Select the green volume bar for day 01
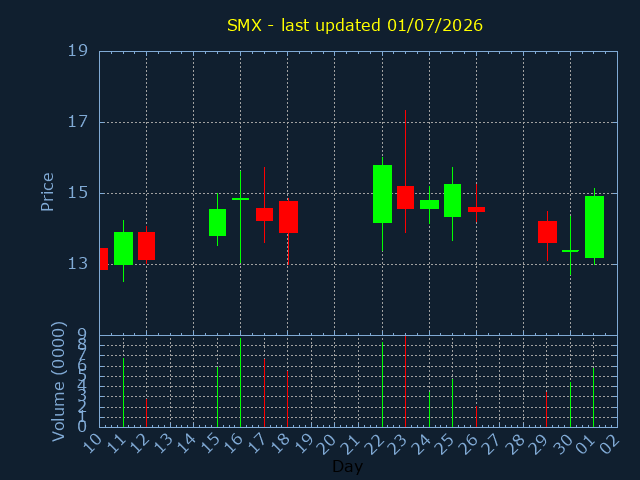 (x=593, y=397)
